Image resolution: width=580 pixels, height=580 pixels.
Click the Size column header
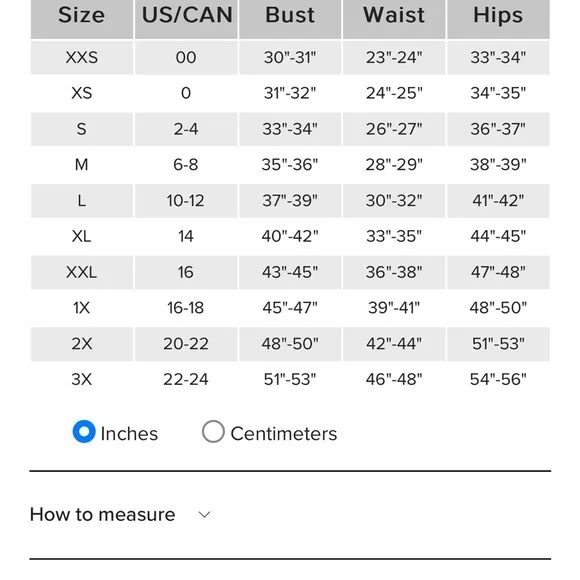(x=82, y=17)
